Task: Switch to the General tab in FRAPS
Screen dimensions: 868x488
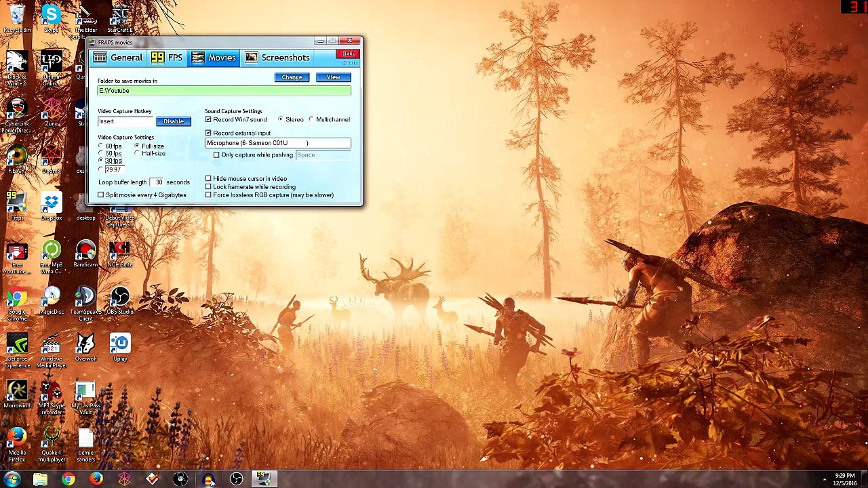Action: 118,58
